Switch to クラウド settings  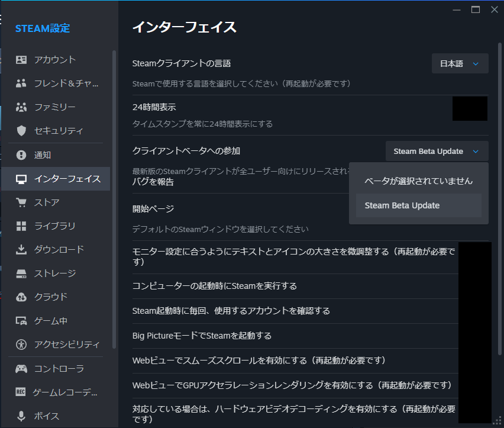(56, 297)
